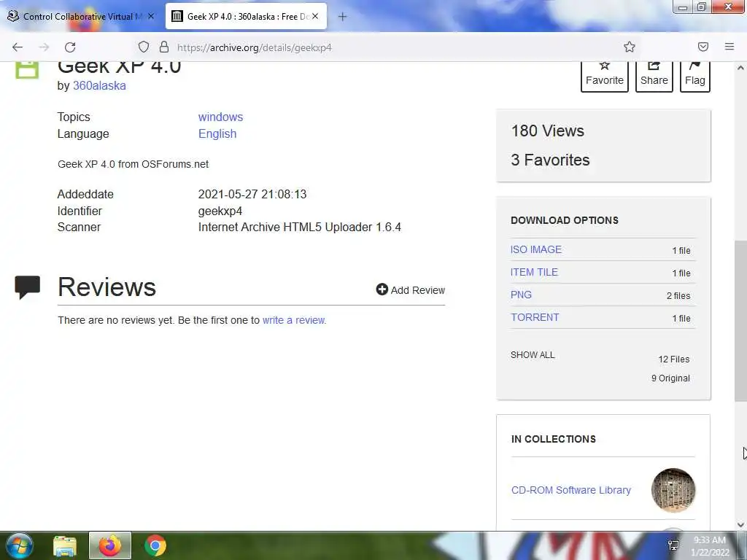
Task: Click the site security padlock icon
Action: pyautogui.click(x=164, y=47)
